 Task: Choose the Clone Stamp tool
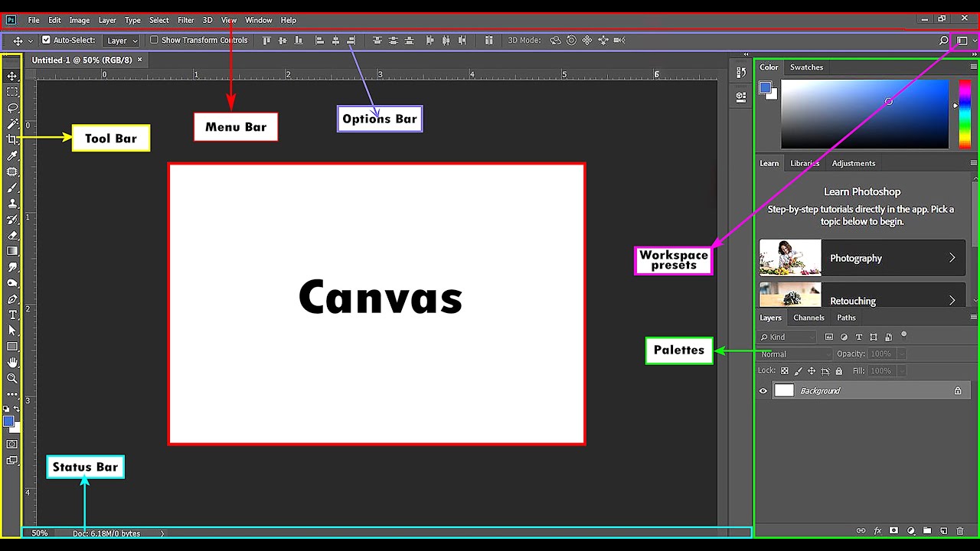tap(12, 204)
